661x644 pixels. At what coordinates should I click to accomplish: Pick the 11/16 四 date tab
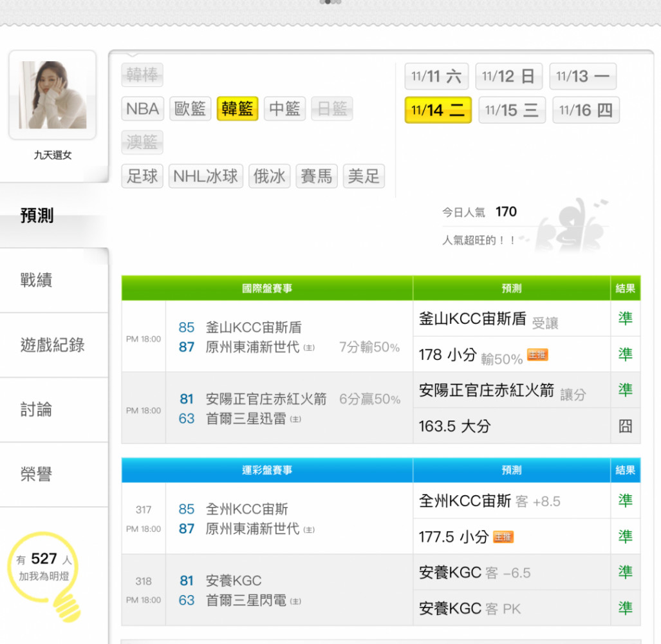[586, 110]
